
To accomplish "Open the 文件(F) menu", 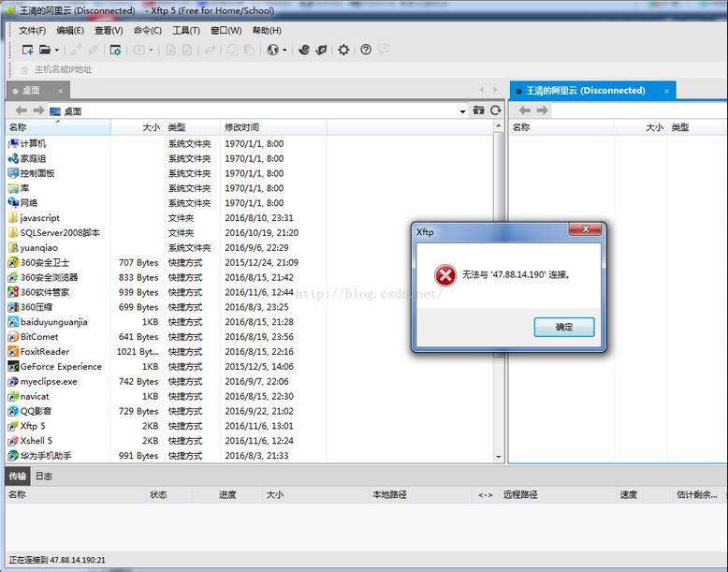I will tap(32, 30).
